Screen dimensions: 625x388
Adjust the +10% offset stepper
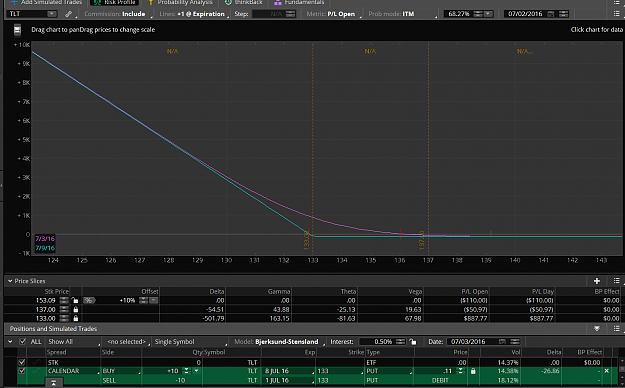pyautogui.click(x=143, y=300)
